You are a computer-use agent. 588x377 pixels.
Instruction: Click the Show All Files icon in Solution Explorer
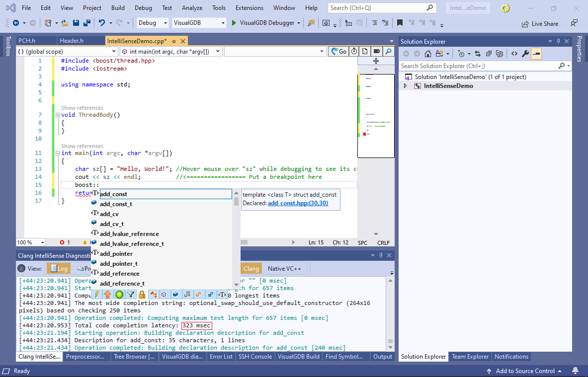coord(500,54)
